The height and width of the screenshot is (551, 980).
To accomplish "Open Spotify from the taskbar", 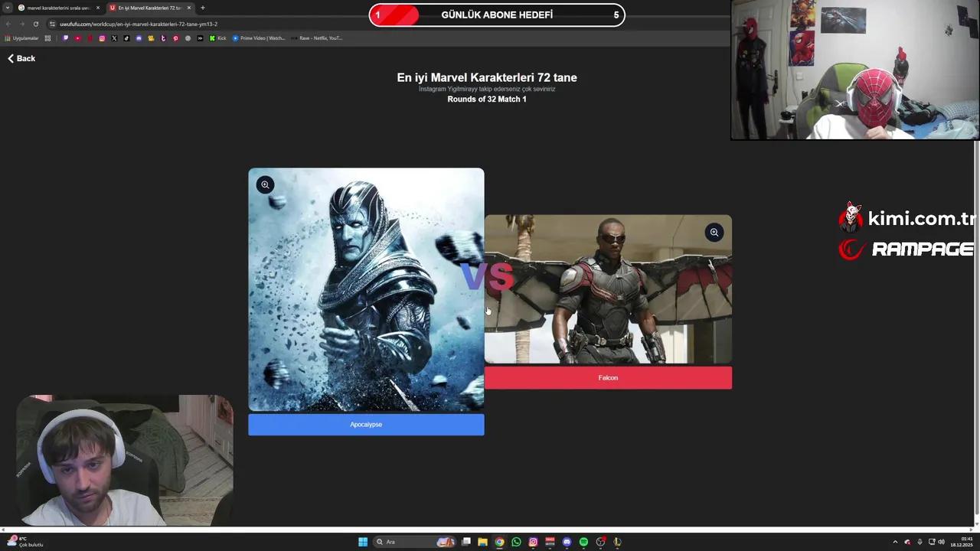I will pos(583,541).
